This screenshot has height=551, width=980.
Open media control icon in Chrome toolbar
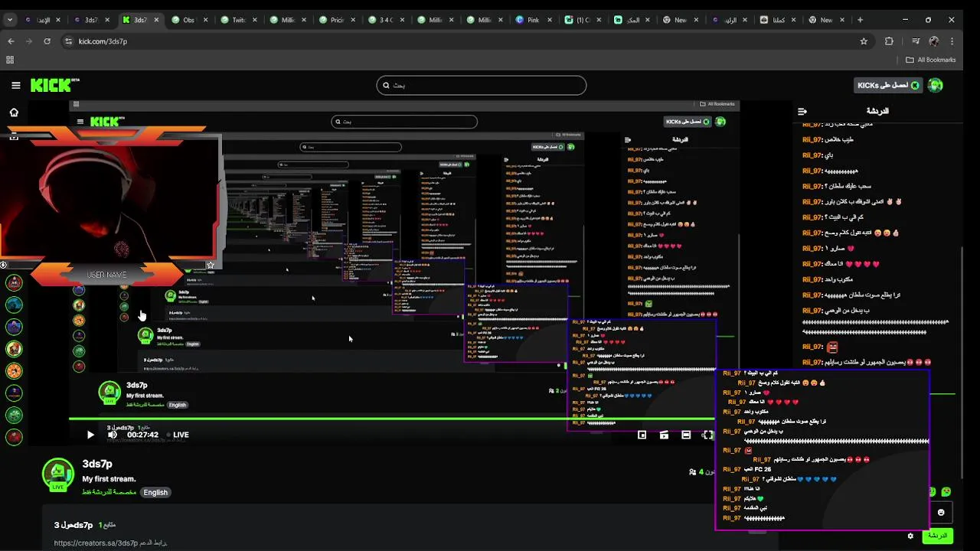916,41
